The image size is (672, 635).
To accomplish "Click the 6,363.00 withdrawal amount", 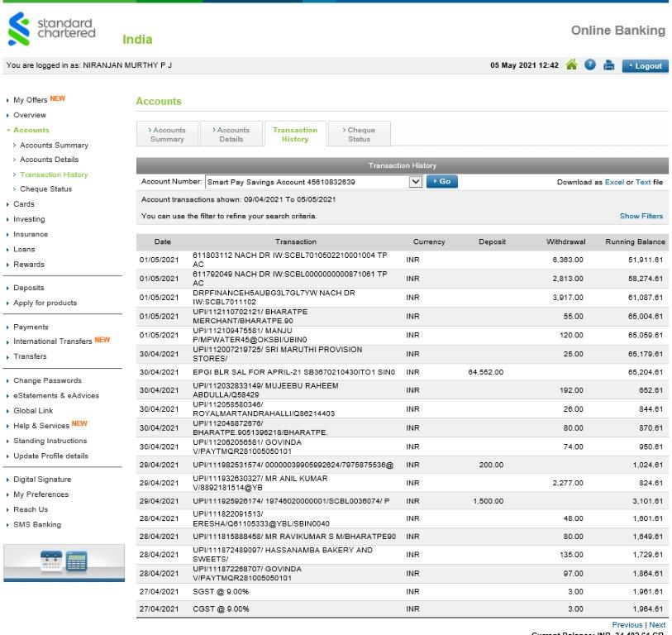I will tap(568, 260).
